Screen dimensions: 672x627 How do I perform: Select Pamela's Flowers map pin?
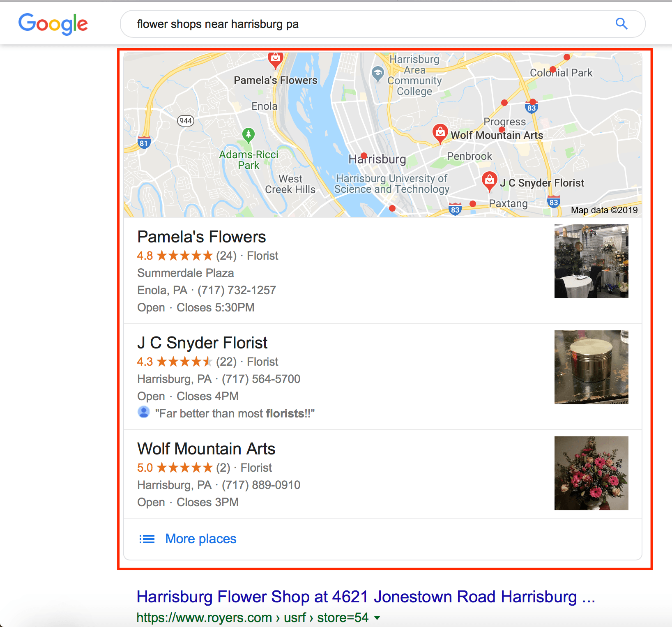[276, 60]
